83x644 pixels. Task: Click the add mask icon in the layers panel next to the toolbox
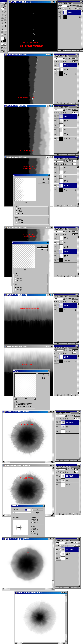(x=65, y=51)
